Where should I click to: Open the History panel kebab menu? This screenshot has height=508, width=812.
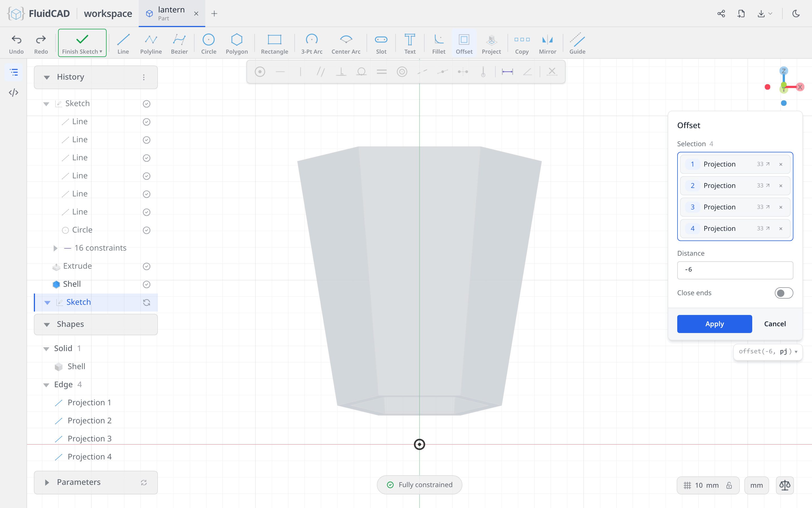144,77
